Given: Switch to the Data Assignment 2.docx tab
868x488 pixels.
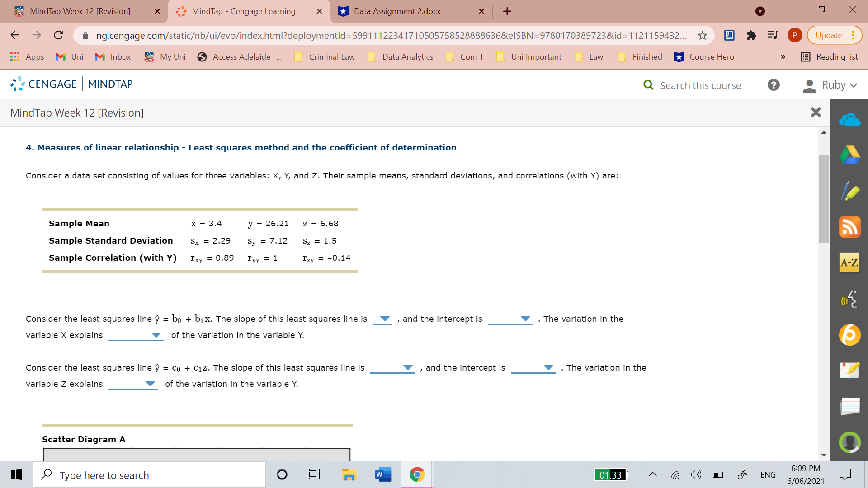Looking at the screenshot, I should 398,11.
